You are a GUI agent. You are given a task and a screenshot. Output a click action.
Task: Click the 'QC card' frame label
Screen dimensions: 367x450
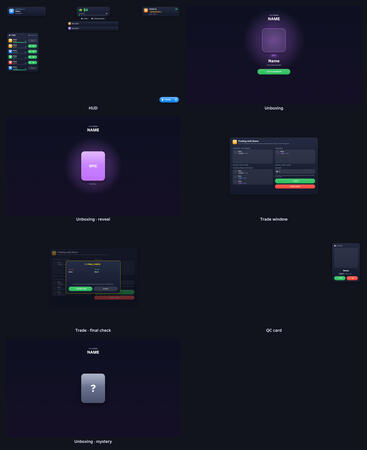click(x=274, y=330)
